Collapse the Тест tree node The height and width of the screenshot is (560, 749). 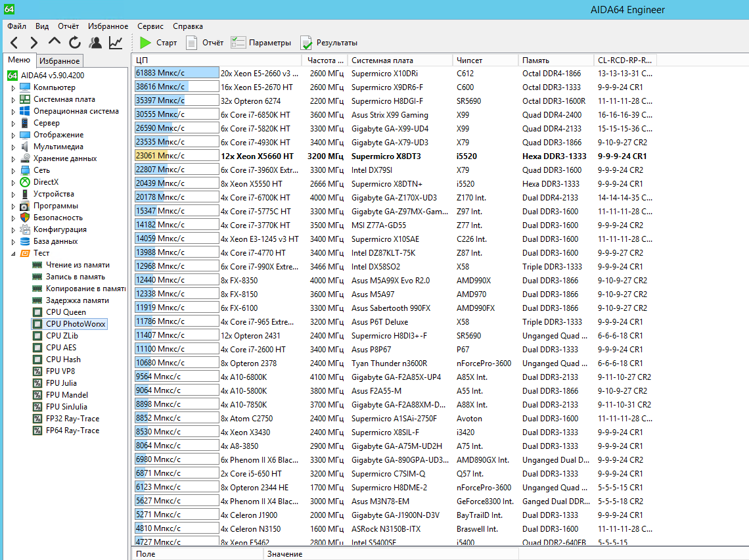[13, 254]
